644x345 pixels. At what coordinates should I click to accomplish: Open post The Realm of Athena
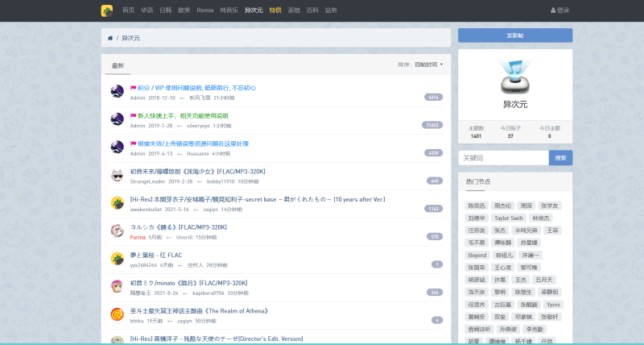(199, 311)
